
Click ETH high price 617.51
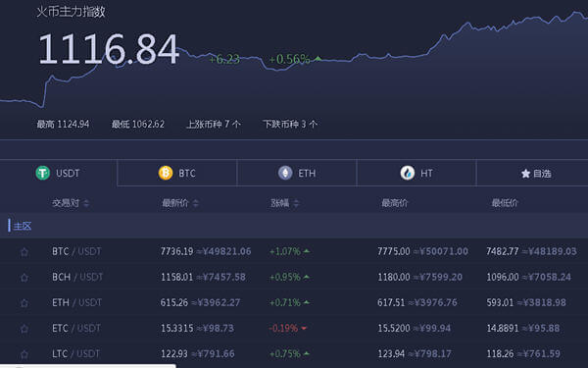click(391, 302)
